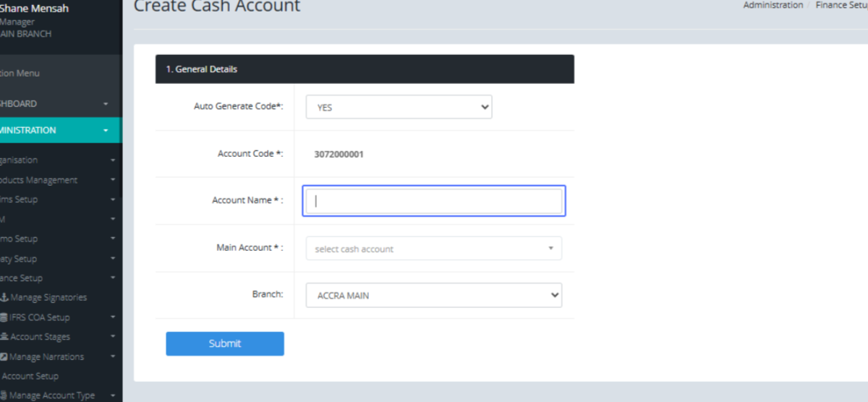Open the Branch dropdown showing ACCRA MAIN

pos(433,295)
